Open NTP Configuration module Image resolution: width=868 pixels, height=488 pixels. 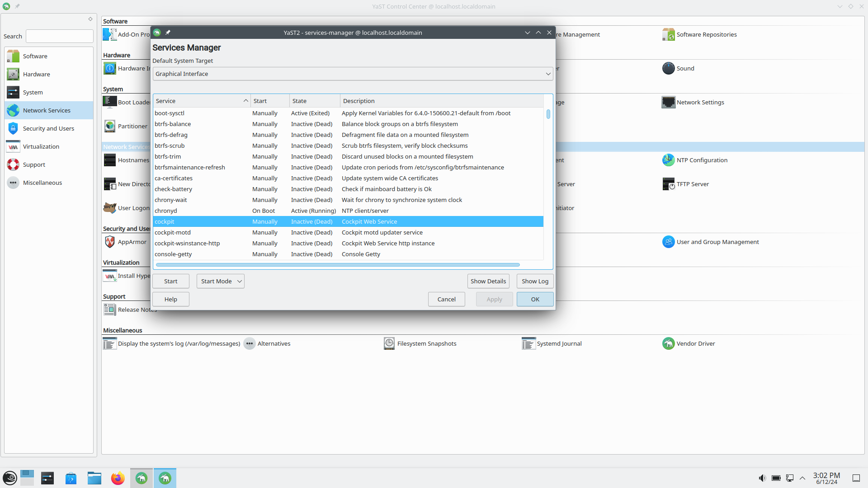click(695, 160)
